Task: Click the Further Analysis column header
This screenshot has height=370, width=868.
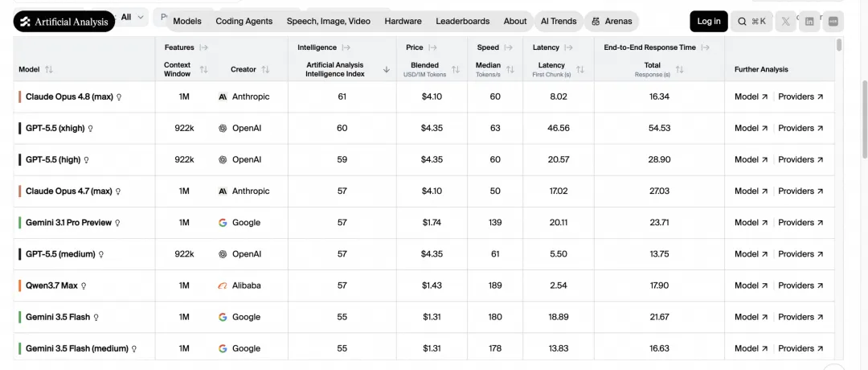Action: pos(761,70)
